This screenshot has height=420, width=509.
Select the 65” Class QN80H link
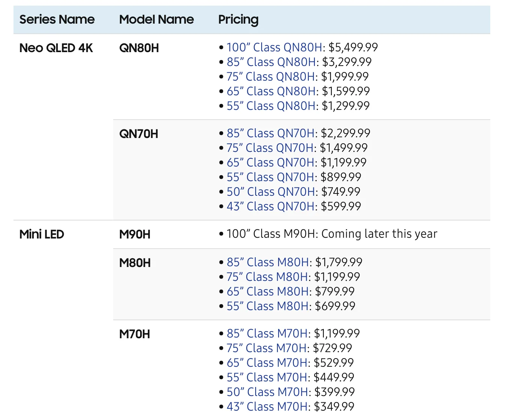[271, 91]
